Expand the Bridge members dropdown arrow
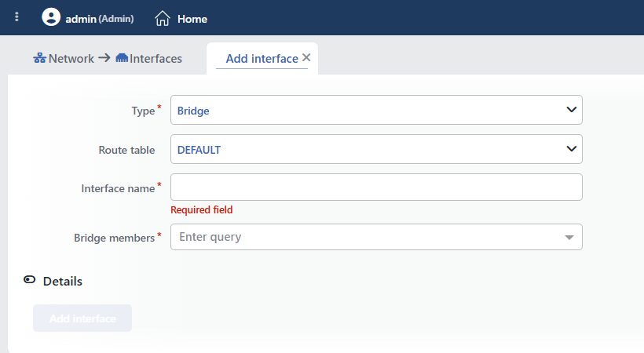Image resolution: width=644 pixels, height=353 pixels. click(569, 237)
